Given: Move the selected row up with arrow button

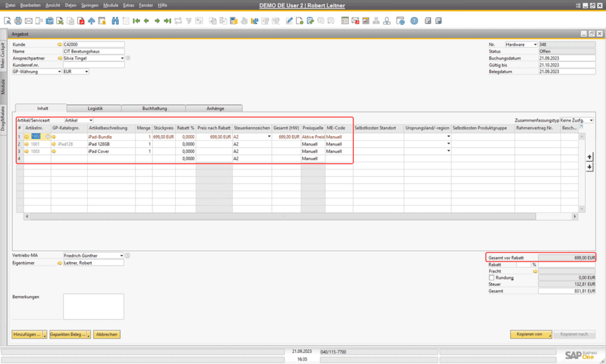Looking at the screenshot, I should tap(589, 157).
